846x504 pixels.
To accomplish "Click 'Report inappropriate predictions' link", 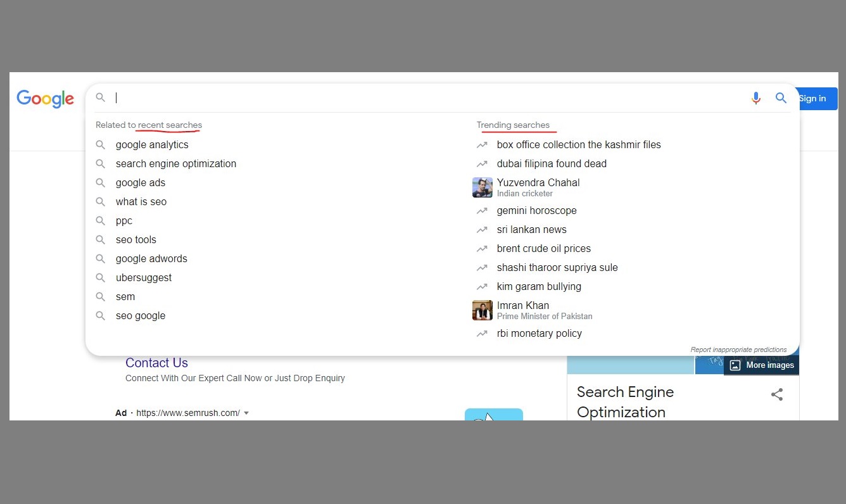I will point(738,350).
